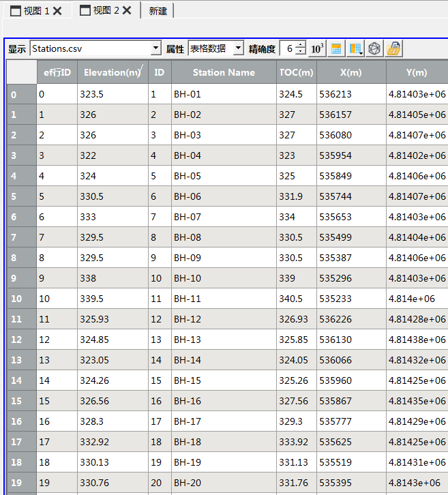448x495 pixels.
Task: Click the X cell 536080
Action: 351,135
